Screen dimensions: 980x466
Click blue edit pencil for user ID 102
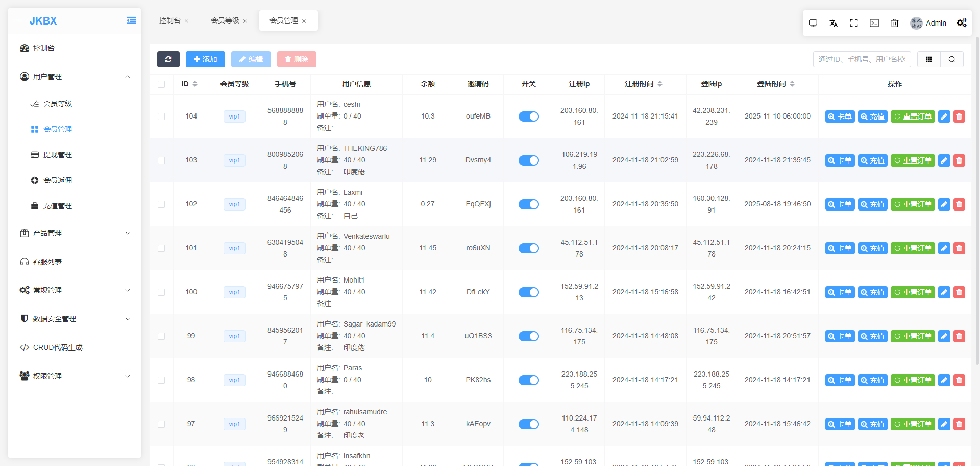(944, 204)
